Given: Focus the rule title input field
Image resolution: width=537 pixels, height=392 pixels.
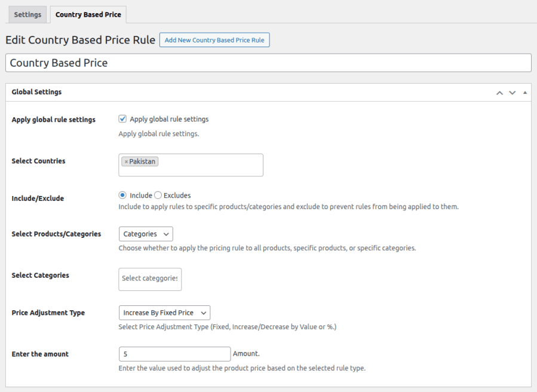Looking at the screenshot, I should click(x=269, y=63).
